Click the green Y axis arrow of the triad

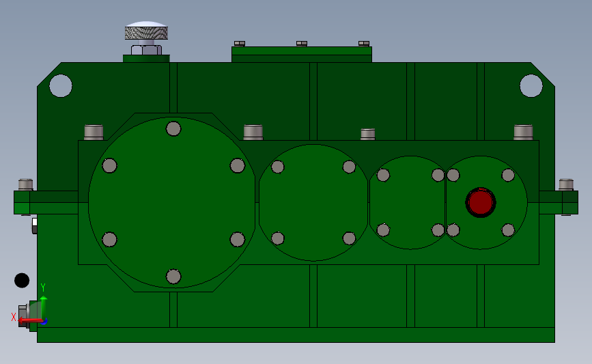pos(44,307)
